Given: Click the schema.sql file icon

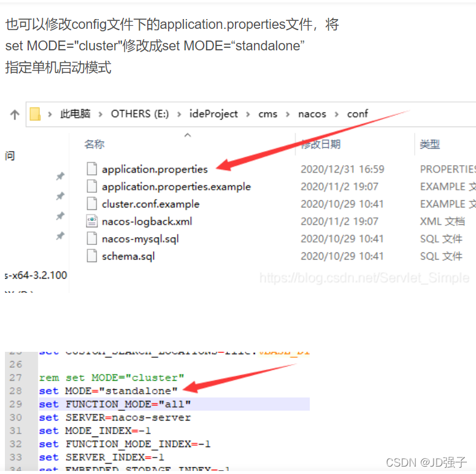Looking at the screenshot, I should pos(92,256).
